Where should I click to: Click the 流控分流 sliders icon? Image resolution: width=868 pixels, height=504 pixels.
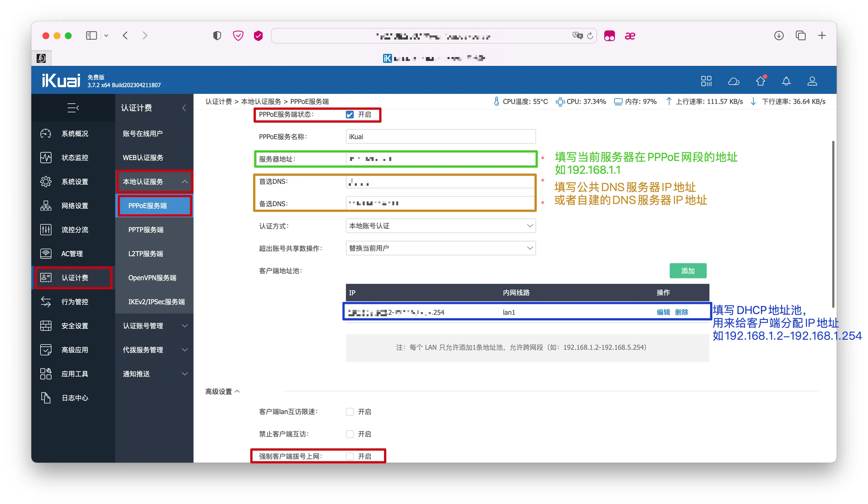point(46,229)
